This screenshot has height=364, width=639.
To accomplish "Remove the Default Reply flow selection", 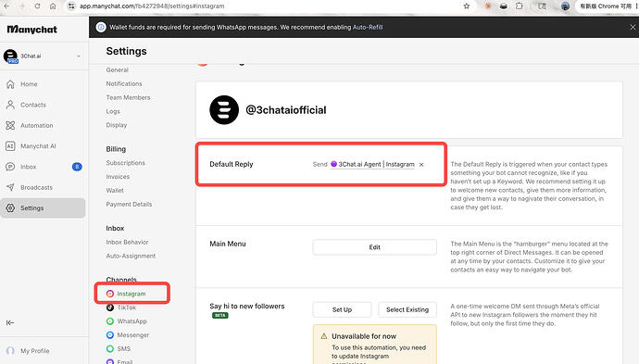I will coord(421,165).
